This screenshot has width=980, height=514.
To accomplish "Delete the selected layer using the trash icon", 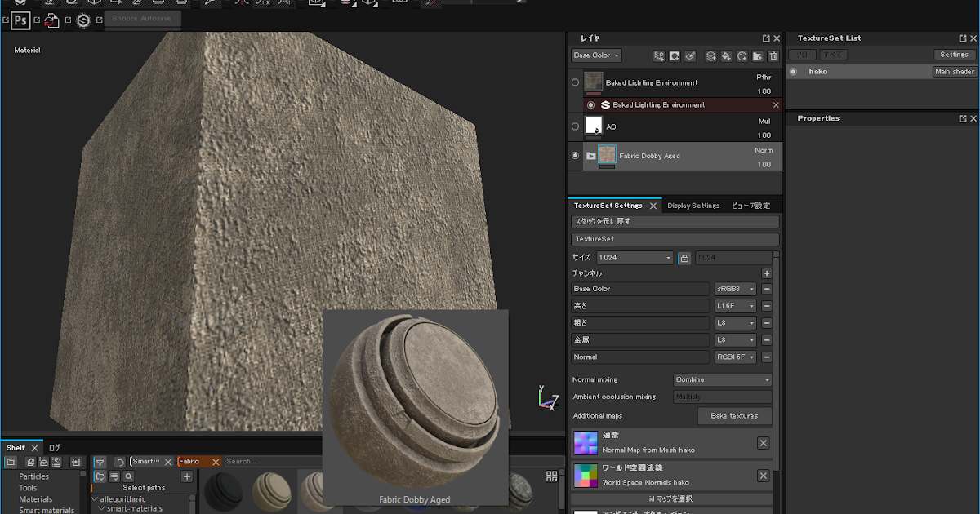I will pyautogui.click(x=774, y=56).
